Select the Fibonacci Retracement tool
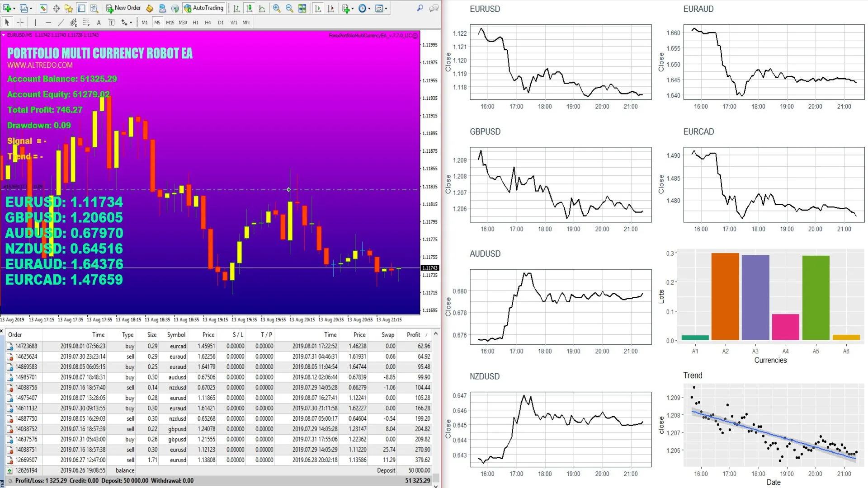Image resolution: width=868 pixels, height=488 pixels. (86, 22)
